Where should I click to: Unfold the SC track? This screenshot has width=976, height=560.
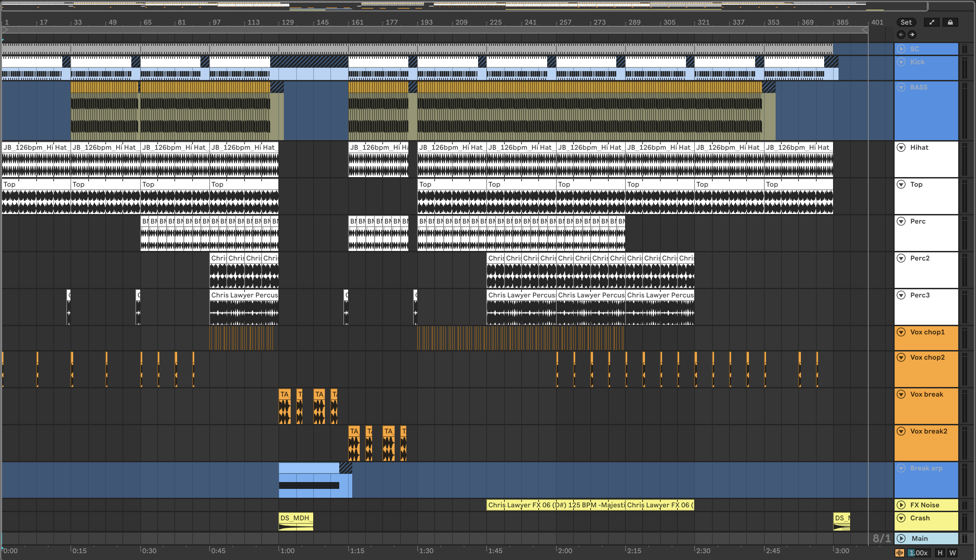(x=901, y=49)
